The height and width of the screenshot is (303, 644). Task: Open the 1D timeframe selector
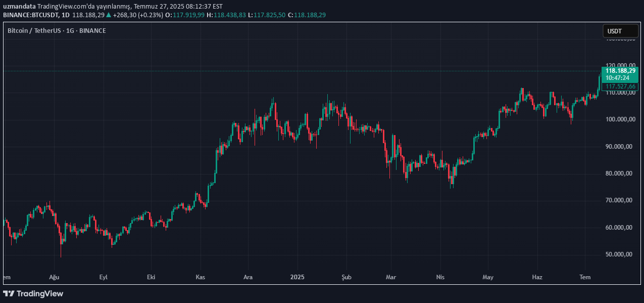[65, 15]
